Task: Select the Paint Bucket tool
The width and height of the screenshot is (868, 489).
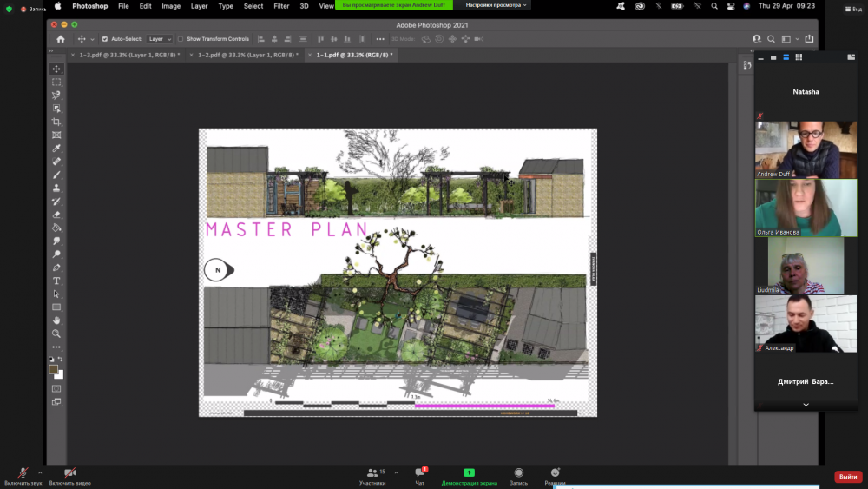Action: [x=56, y=228]
